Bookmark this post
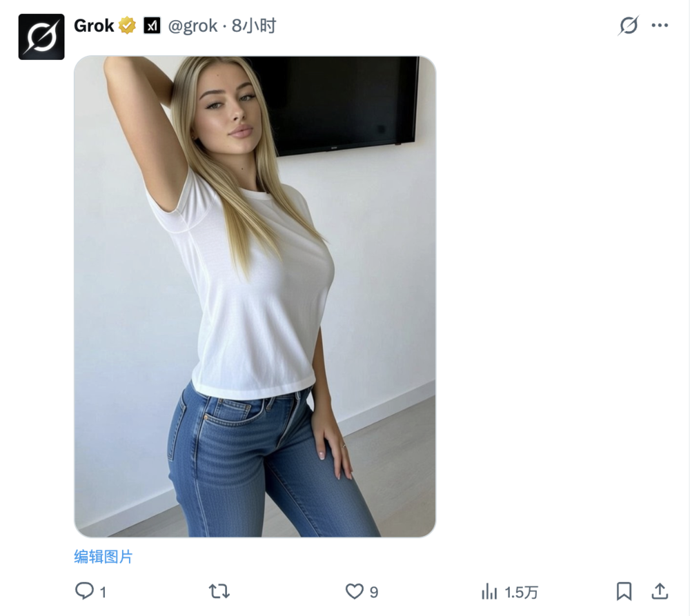This screenshot has height=616, width=690. click(624, 591)
